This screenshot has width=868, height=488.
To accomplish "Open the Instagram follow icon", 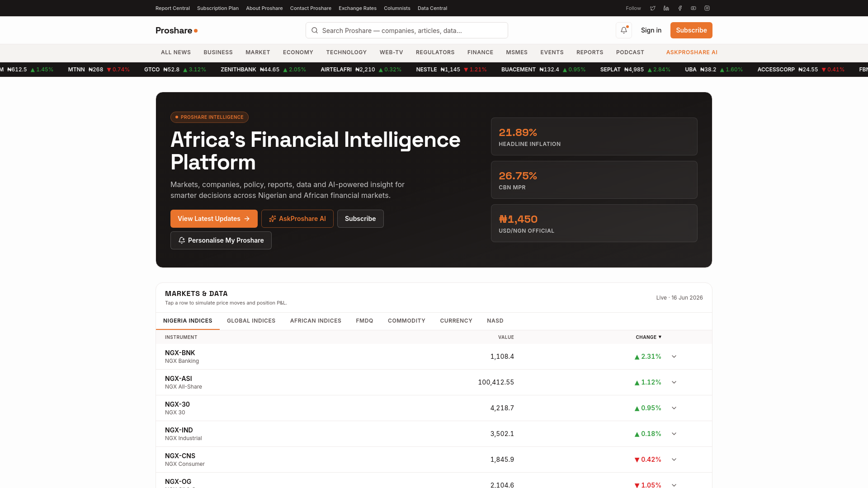I will click(x=707, y=8).
